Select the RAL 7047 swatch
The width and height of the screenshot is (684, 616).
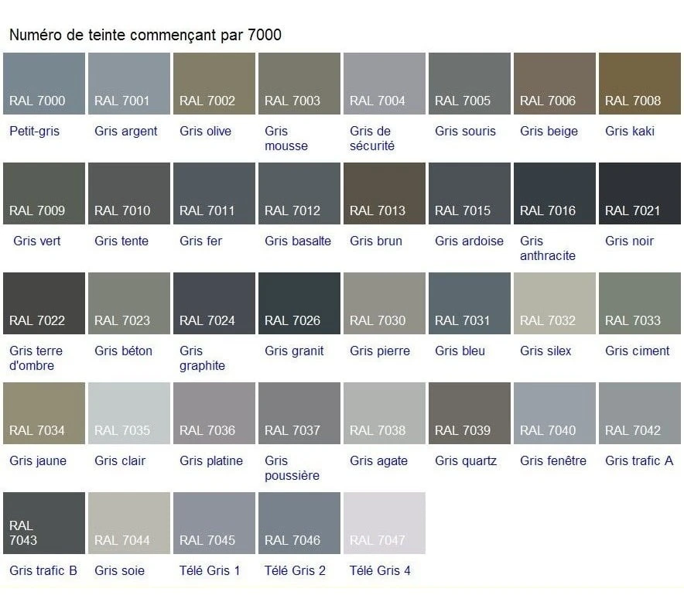click(385, 523)
